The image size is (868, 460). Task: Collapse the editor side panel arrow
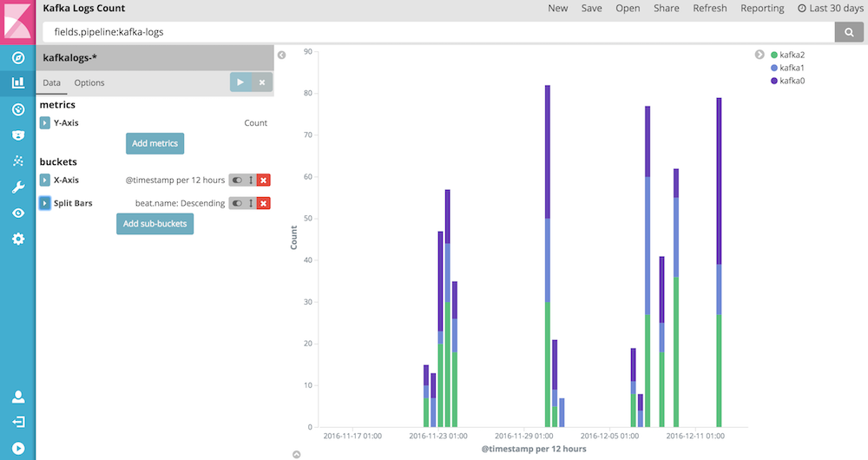click(x=282, y=55)
